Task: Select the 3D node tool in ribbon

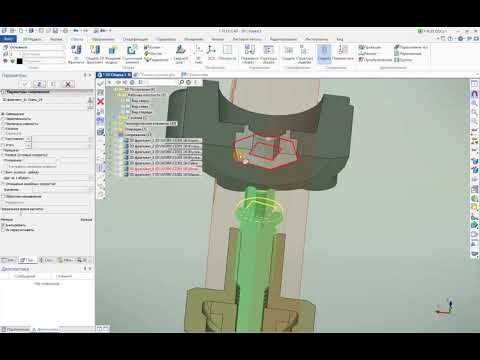Action: (198, 54)
